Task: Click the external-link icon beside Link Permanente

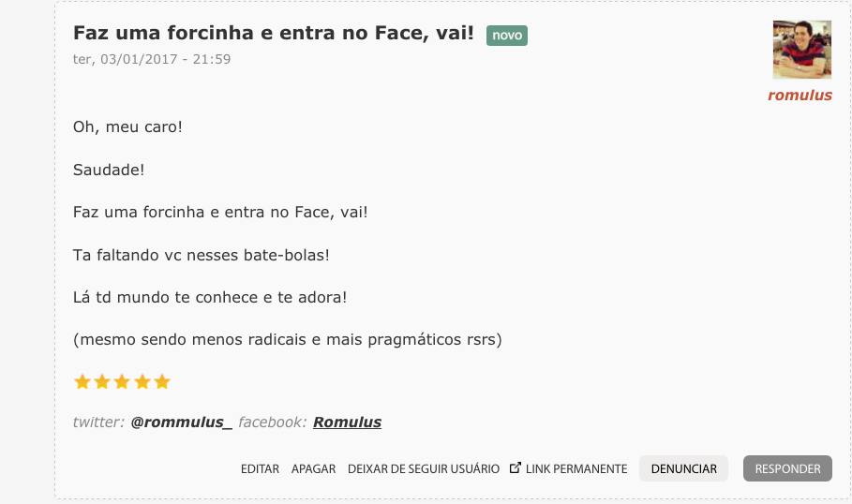Action: click(x=515, y=468)
